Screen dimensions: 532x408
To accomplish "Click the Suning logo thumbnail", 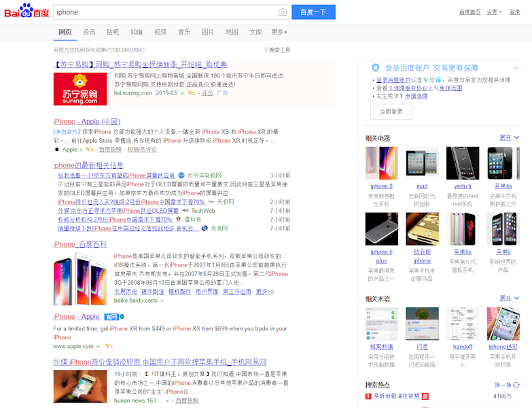I will click(80, 89).
